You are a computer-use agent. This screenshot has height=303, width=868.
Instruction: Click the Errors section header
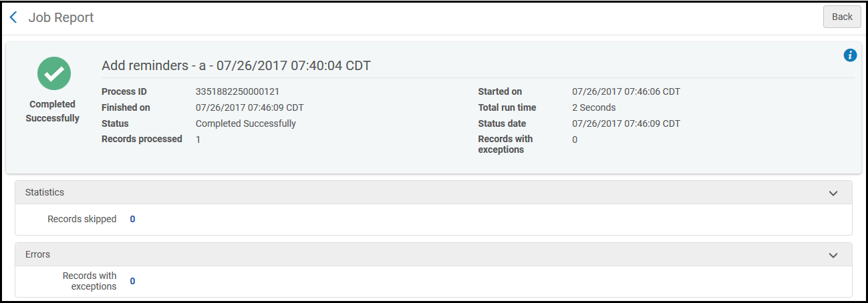tap(434, 254)
